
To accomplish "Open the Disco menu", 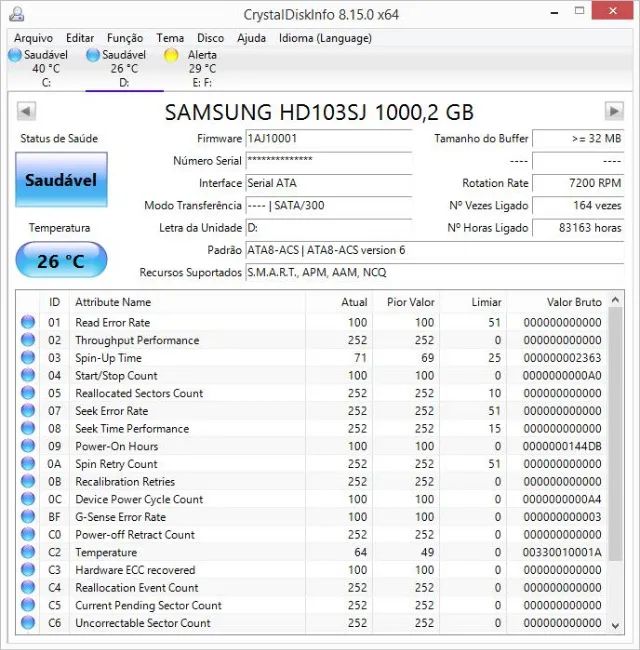I will point(210,38).
